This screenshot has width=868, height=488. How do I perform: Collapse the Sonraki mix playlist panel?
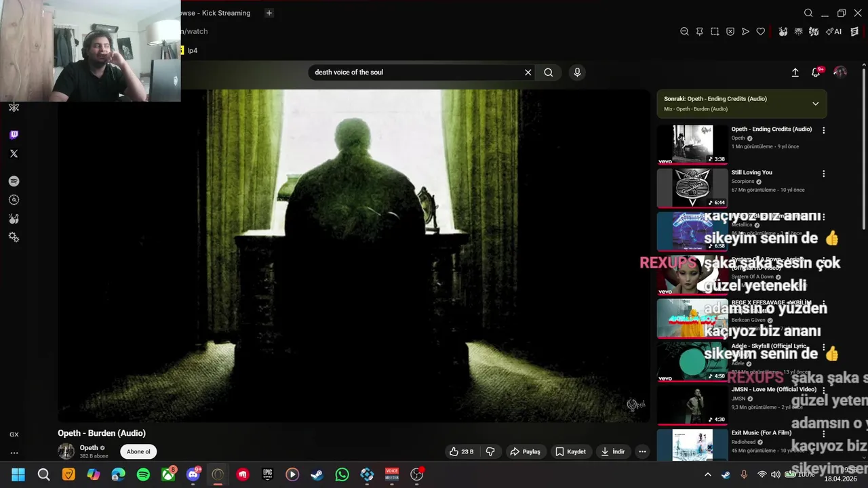click(815, 104)
